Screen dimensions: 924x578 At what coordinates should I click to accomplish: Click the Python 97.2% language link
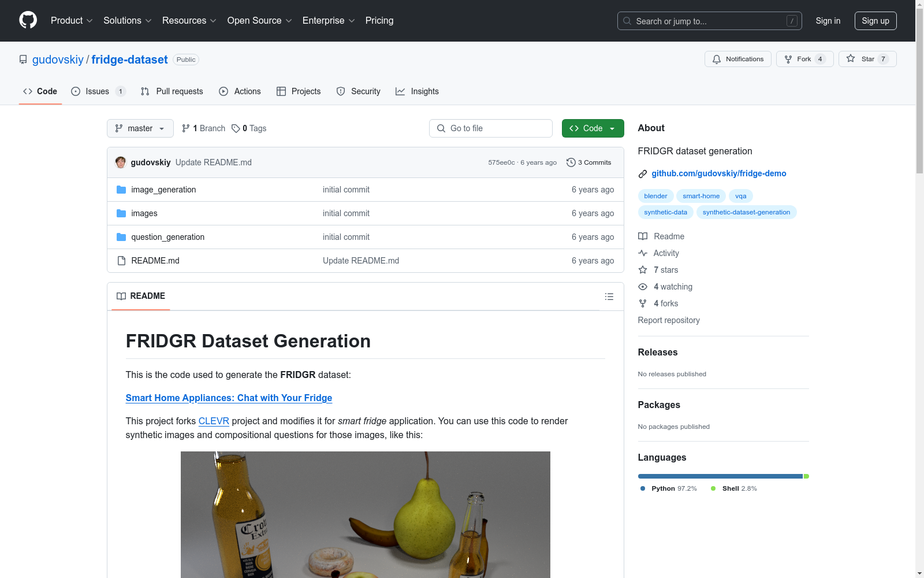tap(669, 488)
